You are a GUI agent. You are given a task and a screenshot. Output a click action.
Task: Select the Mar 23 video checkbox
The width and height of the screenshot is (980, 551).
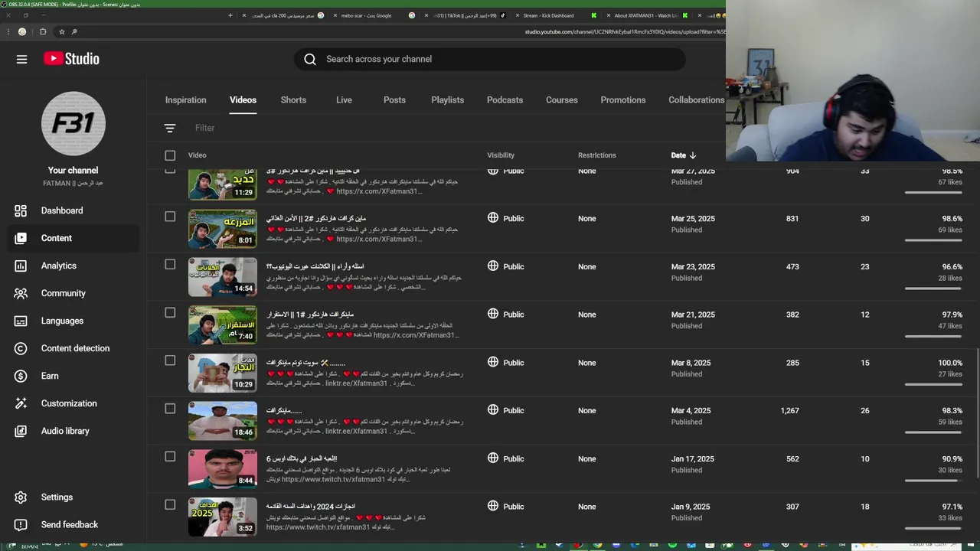[x=170, y=265]
